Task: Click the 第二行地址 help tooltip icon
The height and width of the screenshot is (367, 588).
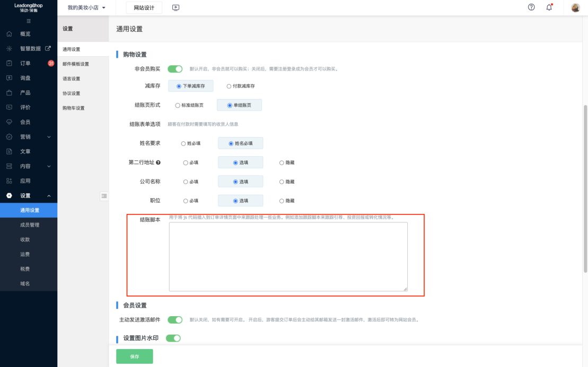Action: point(159,163)
